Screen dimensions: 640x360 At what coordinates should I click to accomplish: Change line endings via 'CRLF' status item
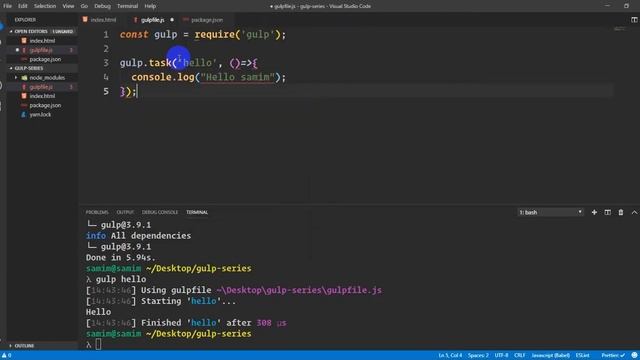click(520, 356)
